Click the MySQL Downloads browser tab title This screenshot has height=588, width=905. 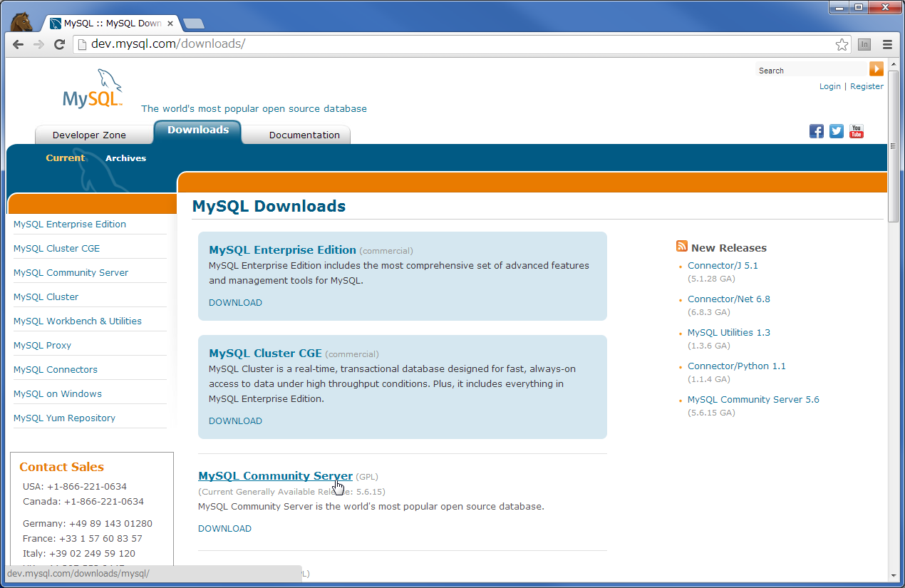pyautogui.click(x=113, y=23)
